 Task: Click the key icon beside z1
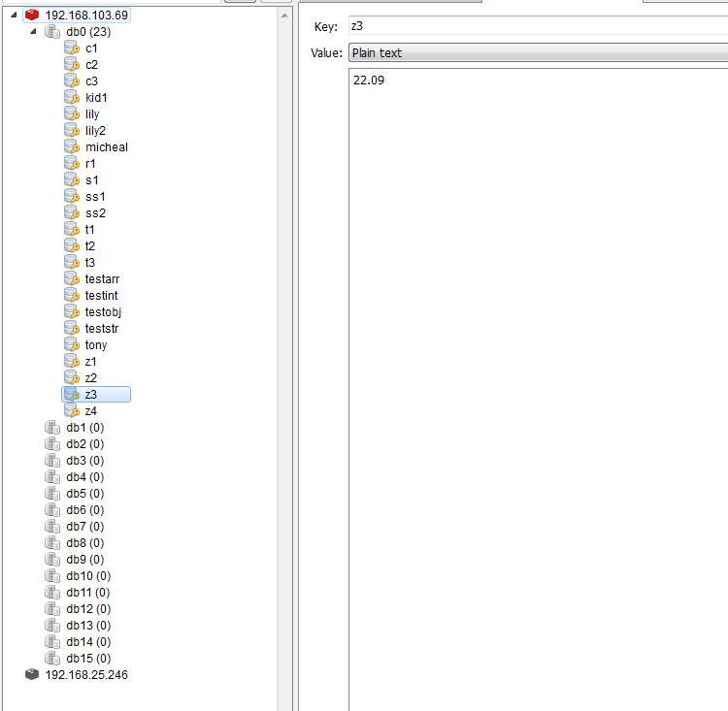pos(72,361)
